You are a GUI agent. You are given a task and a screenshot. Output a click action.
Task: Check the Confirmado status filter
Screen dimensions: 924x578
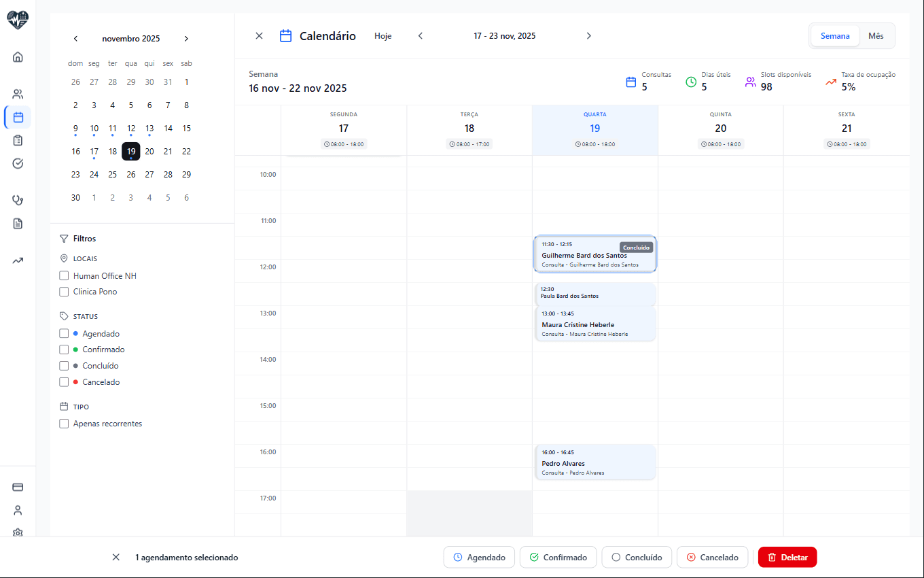[x=64, y=349]
